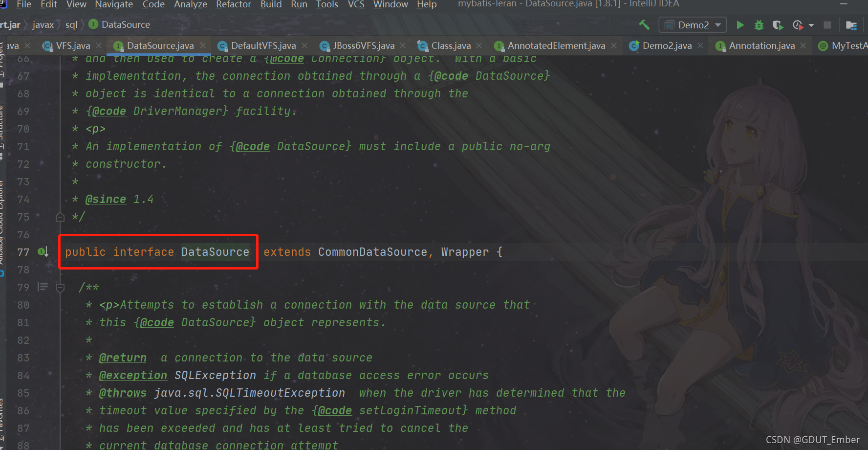This screenshot has width=868, height=450.
Task: Click the @since tag on line 74
Action: coord(106,199)
